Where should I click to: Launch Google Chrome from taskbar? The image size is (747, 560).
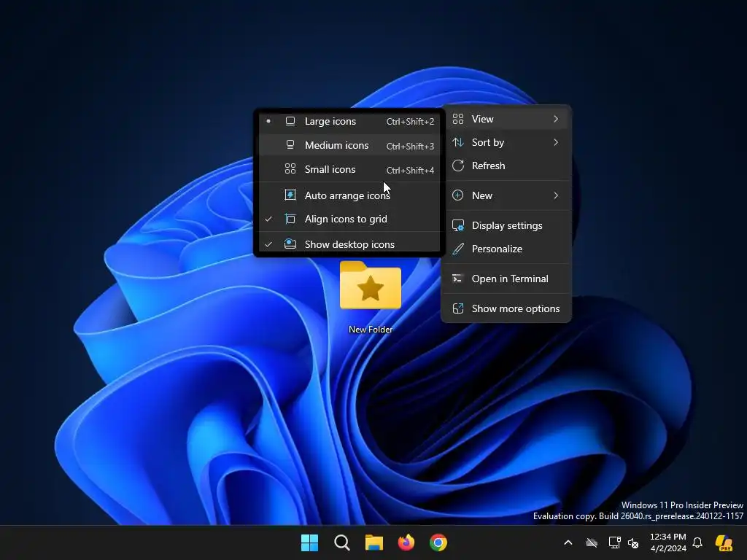438,542
